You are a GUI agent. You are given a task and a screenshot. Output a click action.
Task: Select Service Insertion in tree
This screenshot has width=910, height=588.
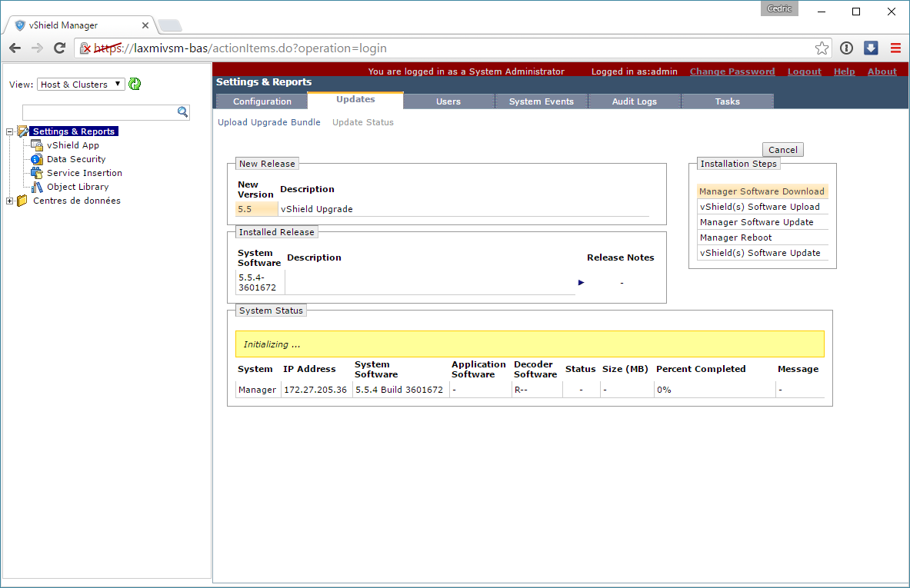click(85, 173)
